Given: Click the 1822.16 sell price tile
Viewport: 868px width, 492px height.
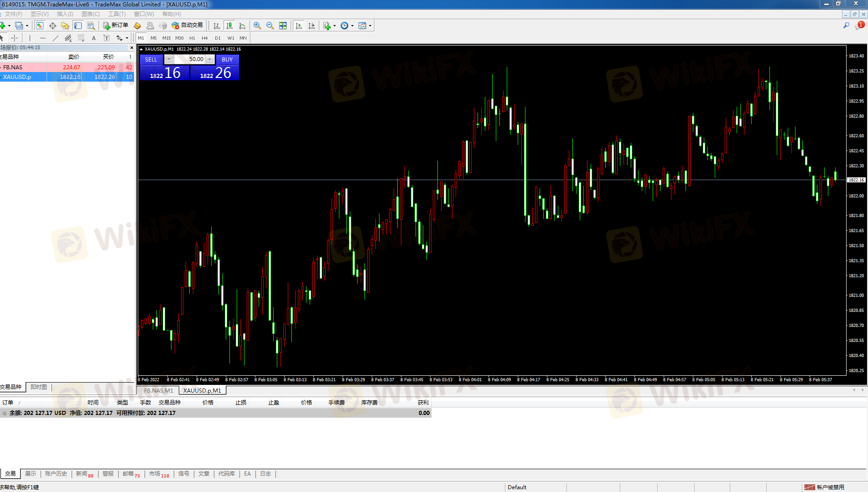Looking at the screenshot, I should [x=165, y=73].
